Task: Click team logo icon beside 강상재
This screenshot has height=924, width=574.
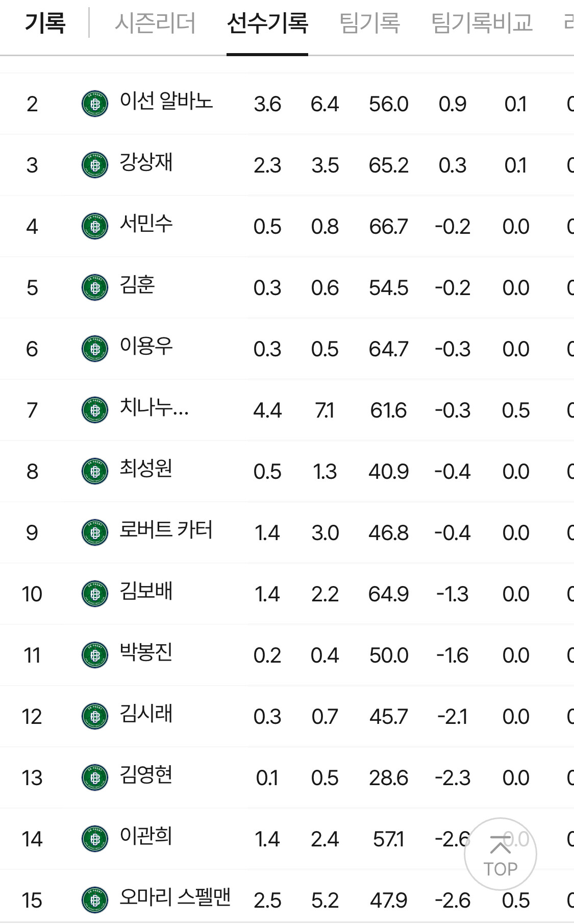Action: coord(95,165)
